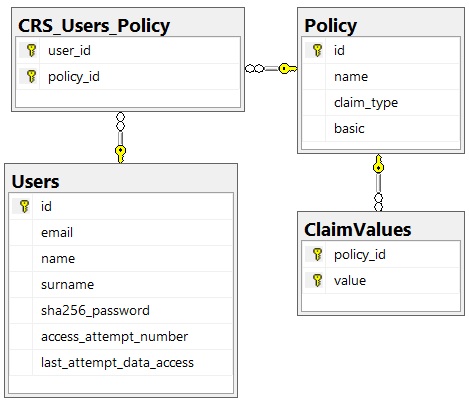The height and width of the screenshot is (401, 469).
Task: Click the key icon beside Users id column
Action: (x=24, y=206)
